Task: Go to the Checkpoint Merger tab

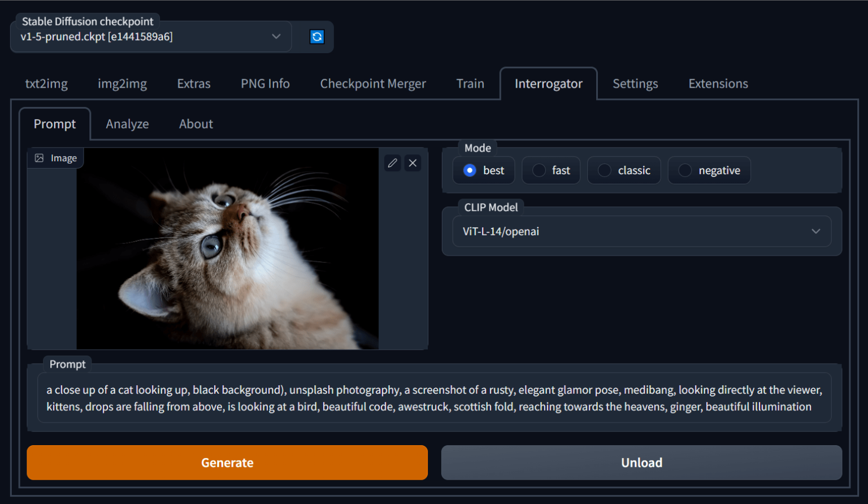Action: (x=373, y=83)
